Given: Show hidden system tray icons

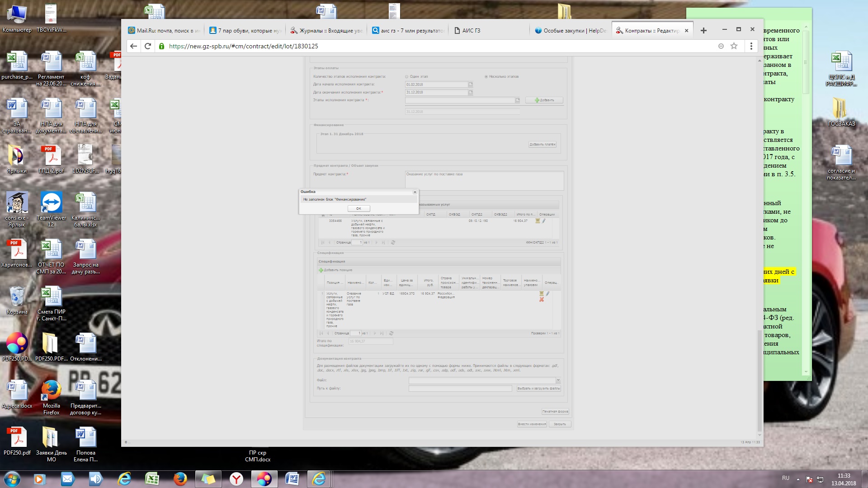Looking at the screenshot, I should click(x=798, y=479).
